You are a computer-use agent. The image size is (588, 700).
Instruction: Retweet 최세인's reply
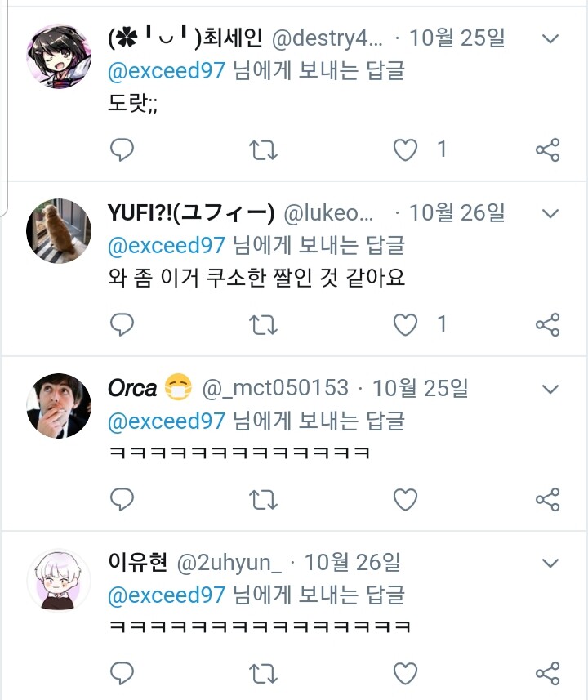tap(263, 149)
